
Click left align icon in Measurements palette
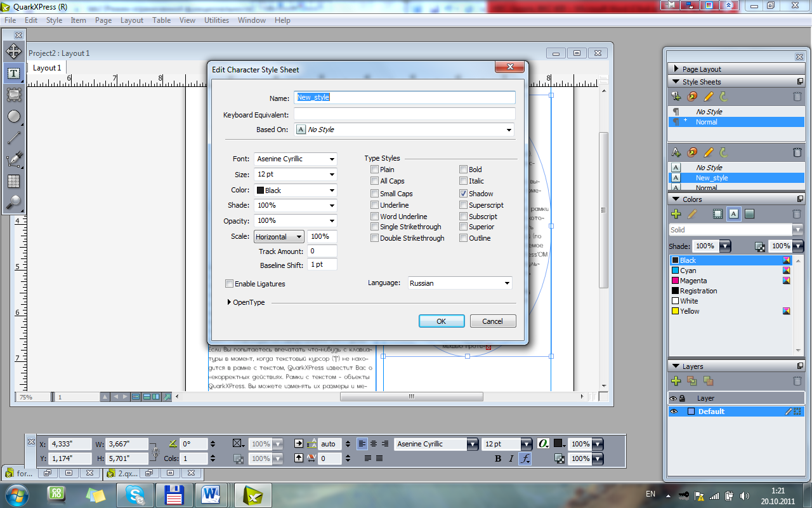(x=362, y=444)
